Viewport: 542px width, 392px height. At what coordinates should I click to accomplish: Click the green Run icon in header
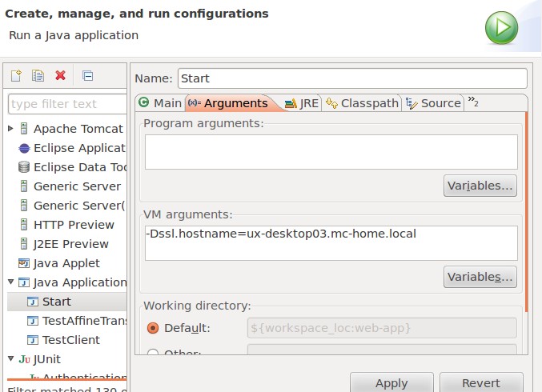coord(502,27)
